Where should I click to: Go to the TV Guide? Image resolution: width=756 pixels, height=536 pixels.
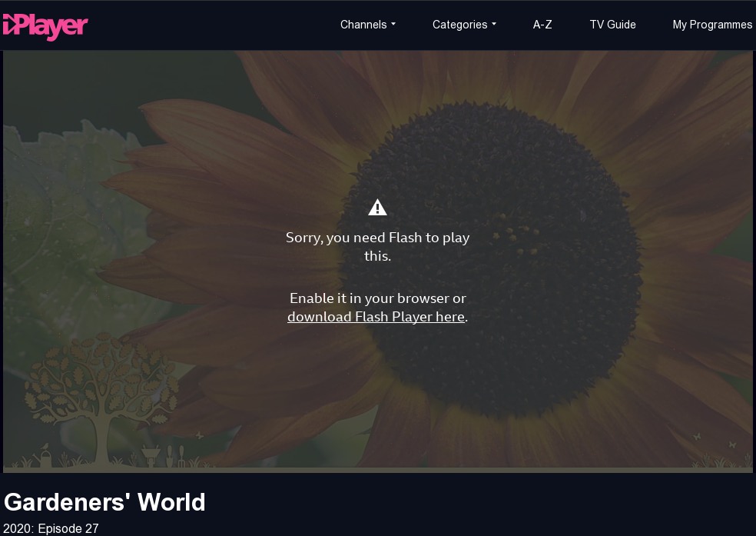click(612, 25)
